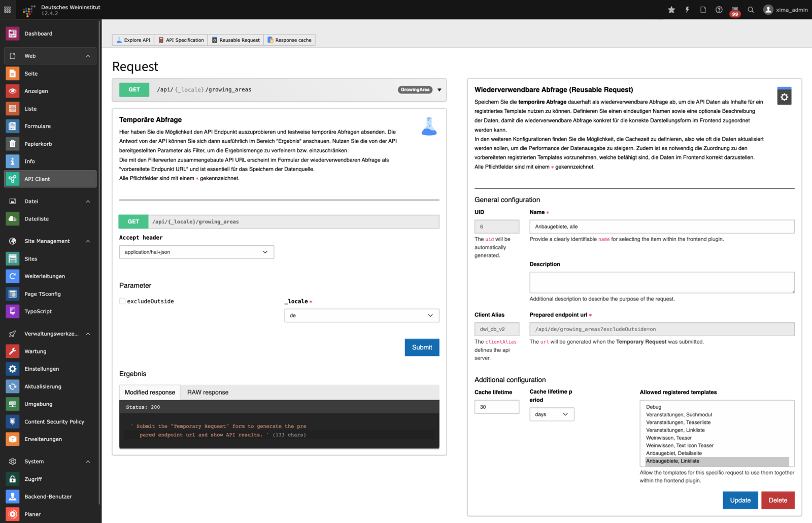This screenshot has width=812, height=523.
Task: Open the Cache lifetime period dropdown
Action: click(x=551, y=414)
